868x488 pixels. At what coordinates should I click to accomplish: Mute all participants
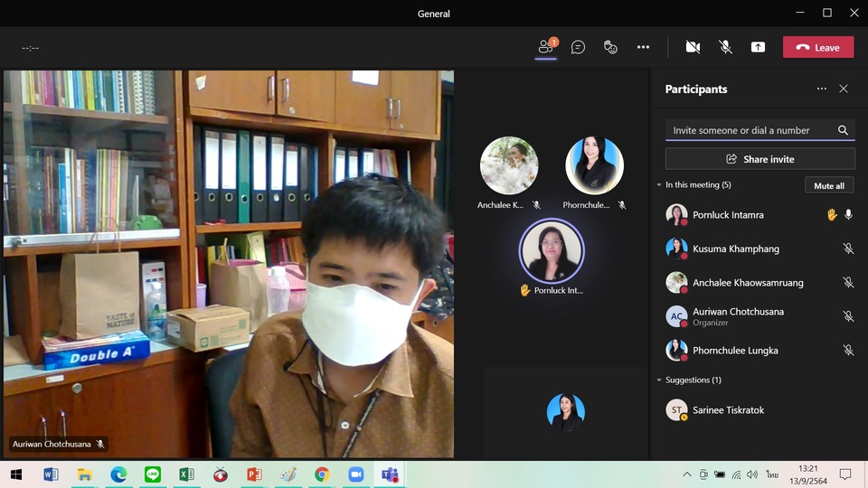click(x=829, y=185)
